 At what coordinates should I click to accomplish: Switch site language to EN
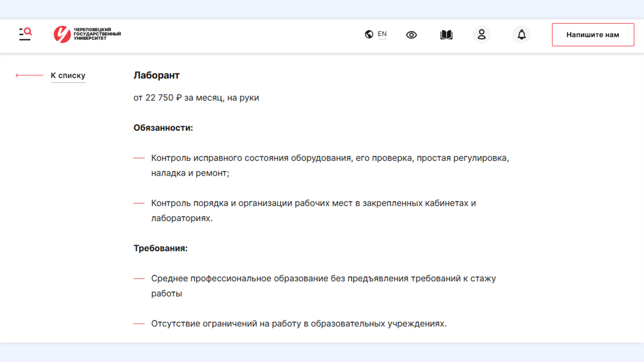tap(382, 34)
